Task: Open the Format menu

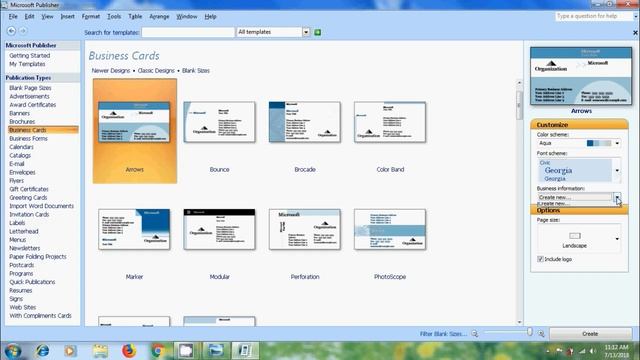Action: [91, 17]
